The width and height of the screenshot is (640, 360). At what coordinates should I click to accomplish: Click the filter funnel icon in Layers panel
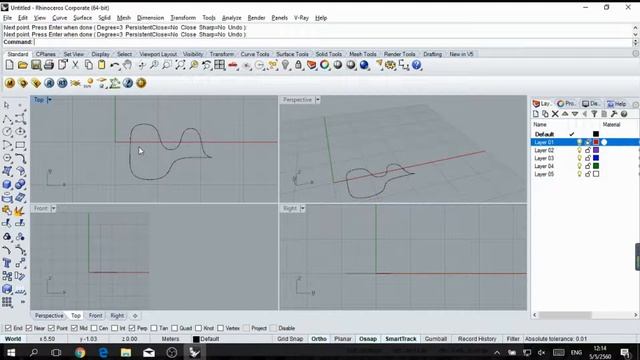coord(594,114)
